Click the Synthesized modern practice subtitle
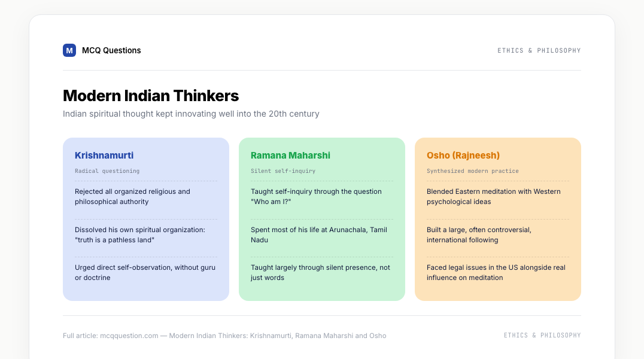644x359 pixels. [x=472, y=171]
